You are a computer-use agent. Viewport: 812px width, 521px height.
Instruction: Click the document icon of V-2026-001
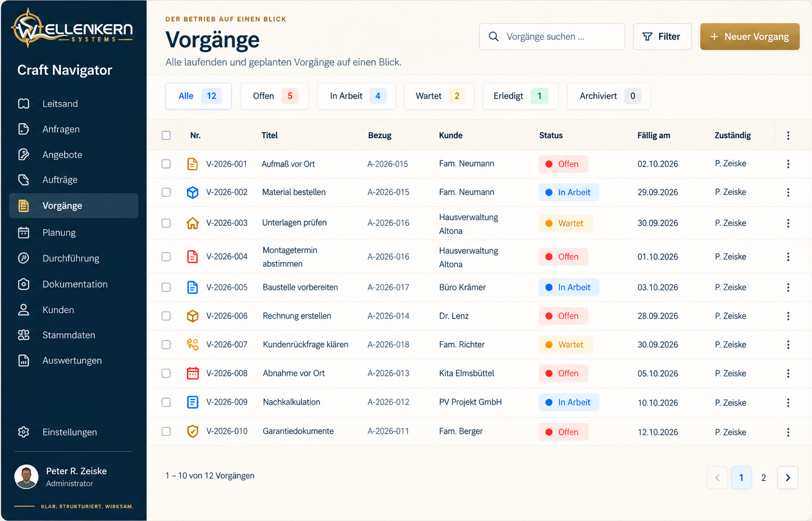click(x=193, y=164)
